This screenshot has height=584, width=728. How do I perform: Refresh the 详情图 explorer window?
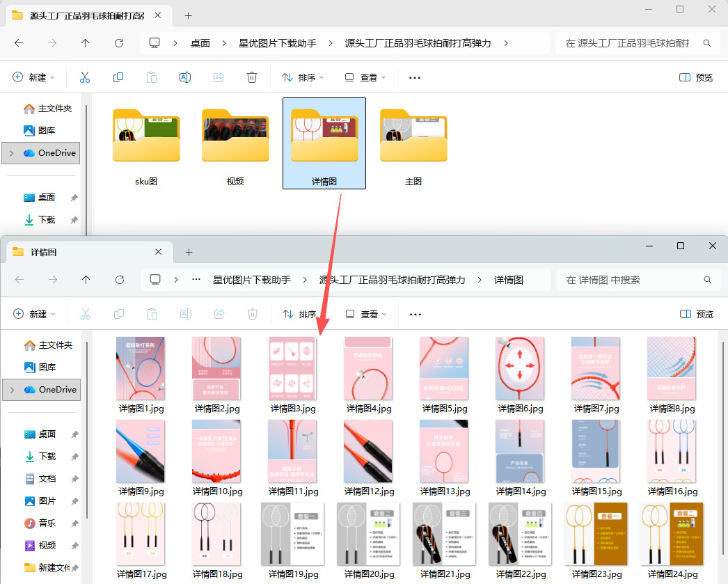click(119, 280)
